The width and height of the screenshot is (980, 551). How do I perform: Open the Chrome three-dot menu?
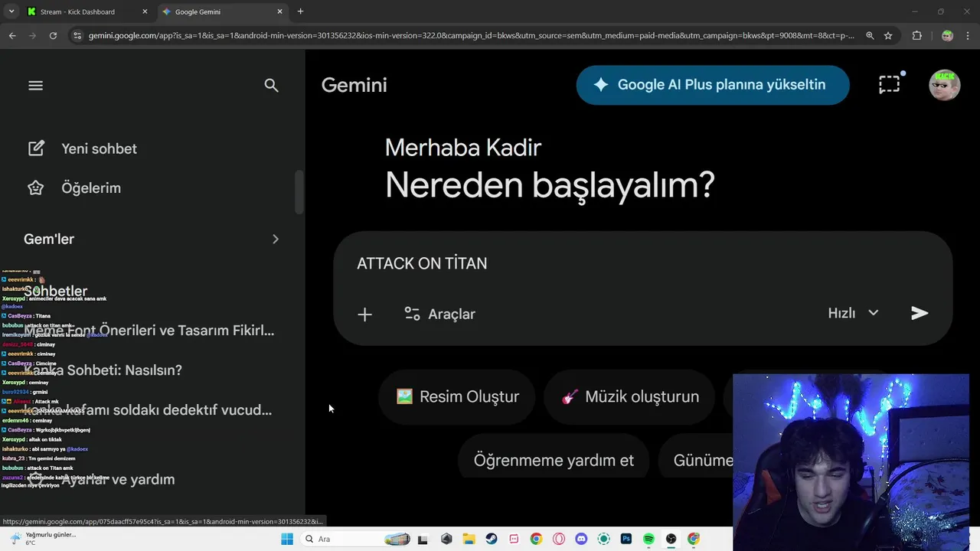click(968, 35)
